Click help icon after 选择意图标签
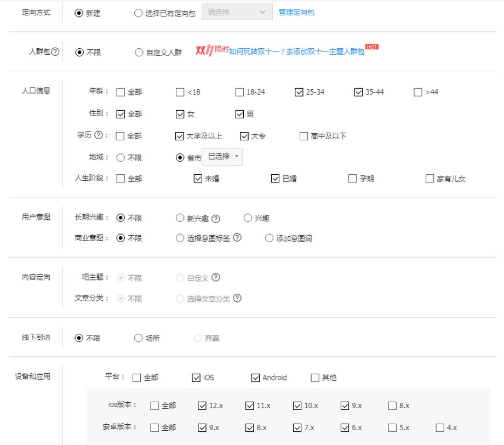The height and width of the screenshot is (445, 504). (237, 238)
